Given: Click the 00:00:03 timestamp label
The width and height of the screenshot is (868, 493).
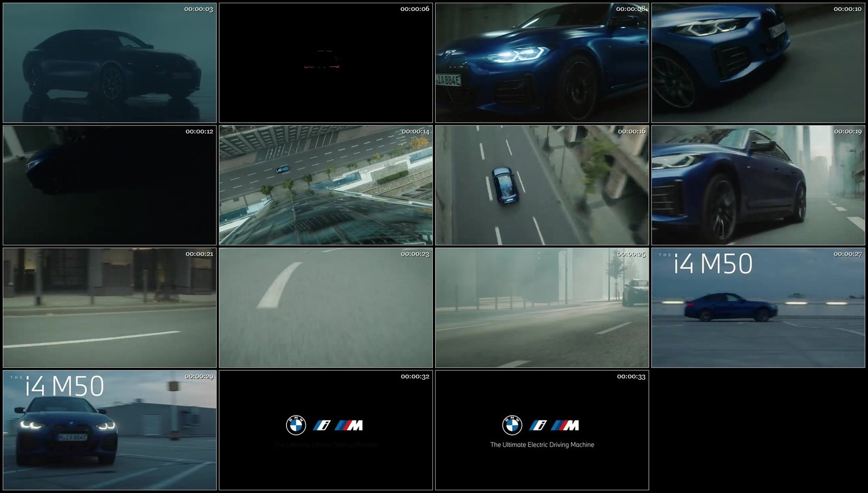Looking at the screenshot, I should (x=199, y=9).
